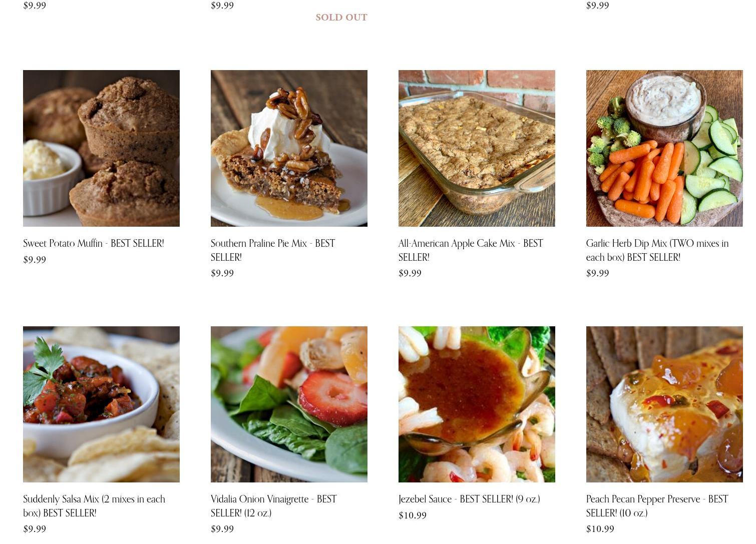Open Peach Pecan Pepper Preserve title
Image resolution: width=756 pixels, height=544 pixels.
[x=657, y=506]
